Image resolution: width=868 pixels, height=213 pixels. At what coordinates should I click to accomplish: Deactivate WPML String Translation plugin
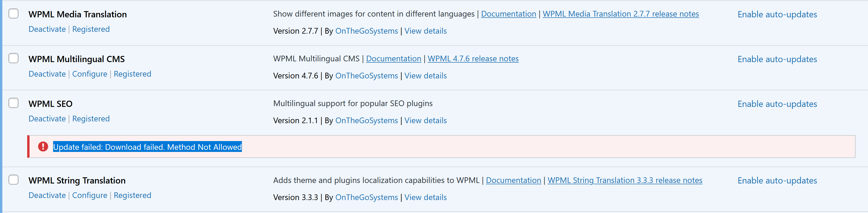pyautogui.click(x=47, y=195)
